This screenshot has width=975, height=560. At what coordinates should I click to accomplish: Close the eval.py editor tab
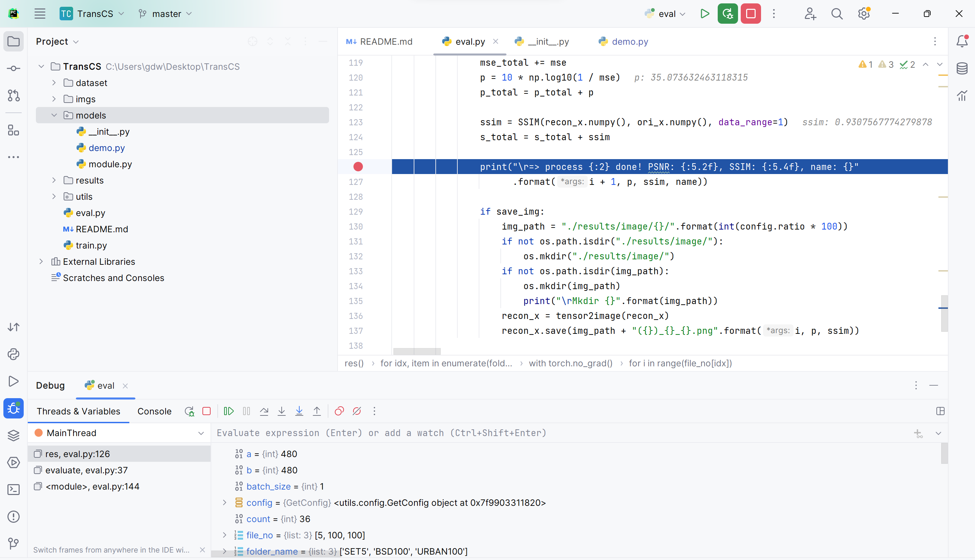[496, 41]
